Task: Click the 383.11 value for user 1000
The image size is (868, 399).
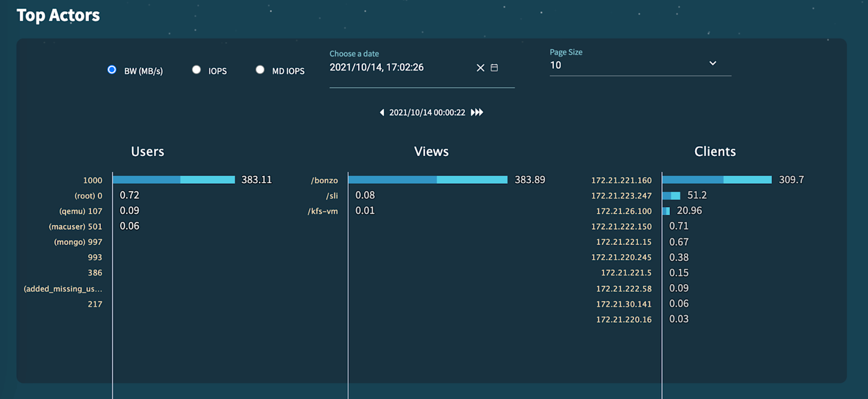Action: click(257, 179)
